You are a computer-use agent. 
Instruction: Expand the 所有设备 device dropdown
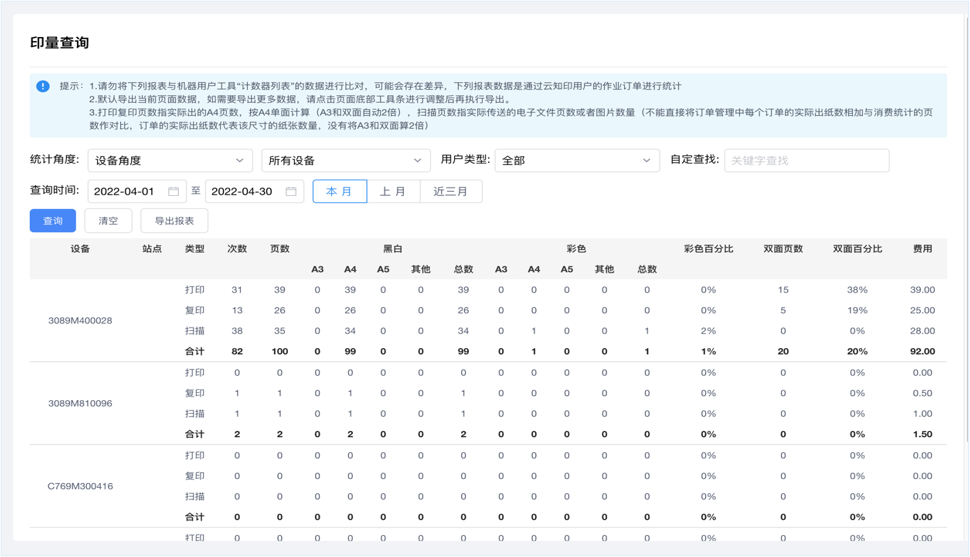(x=345, y=160)
